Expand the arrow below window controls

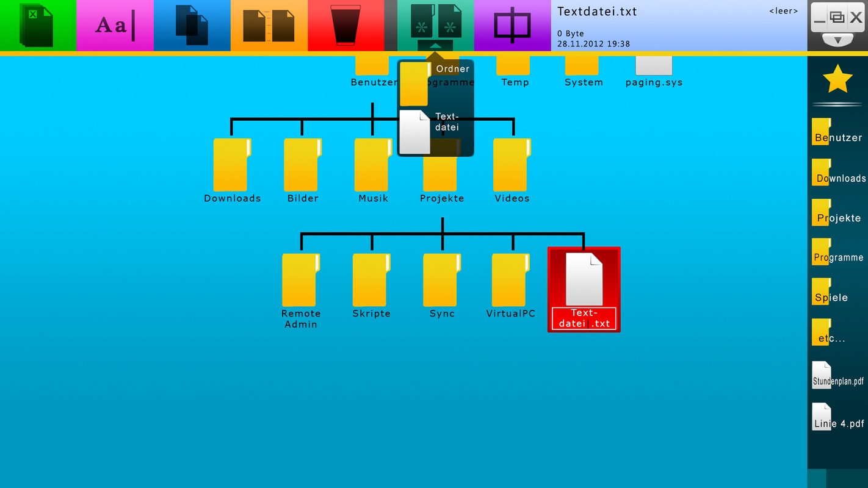[837, 40]
